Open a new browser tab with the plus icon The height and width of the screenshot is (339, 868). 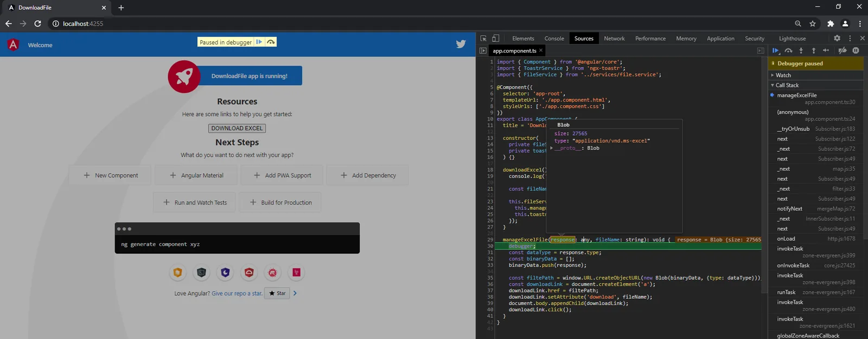pyautogui.click(x=121, y=8)
